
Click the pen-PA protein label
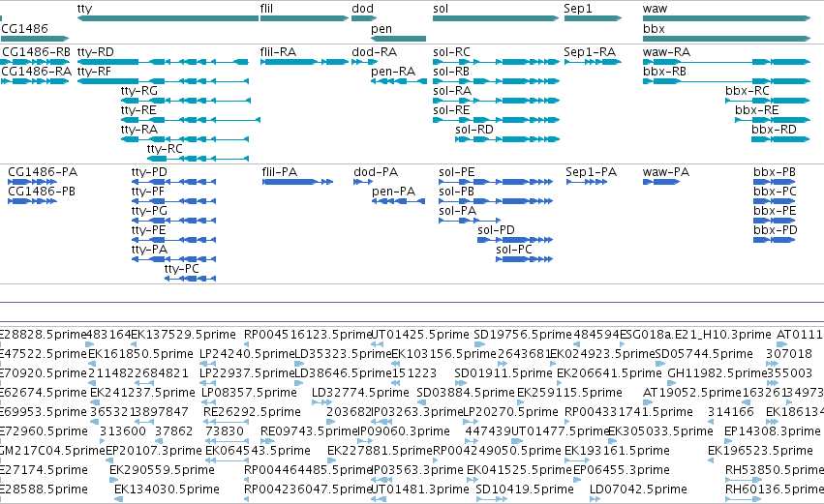394,192
